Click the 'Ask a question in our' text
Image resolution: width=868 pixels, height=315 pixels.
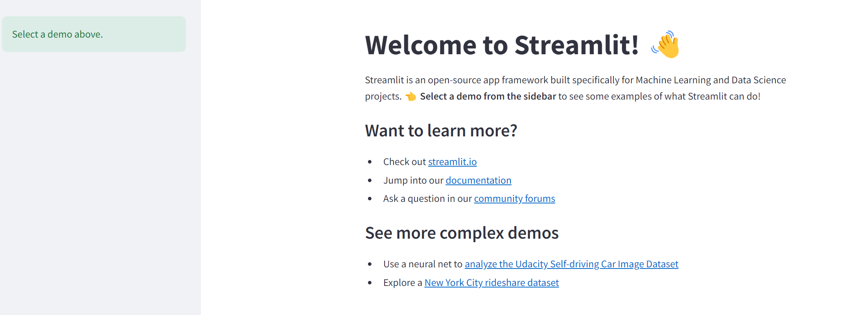[428, 198]
